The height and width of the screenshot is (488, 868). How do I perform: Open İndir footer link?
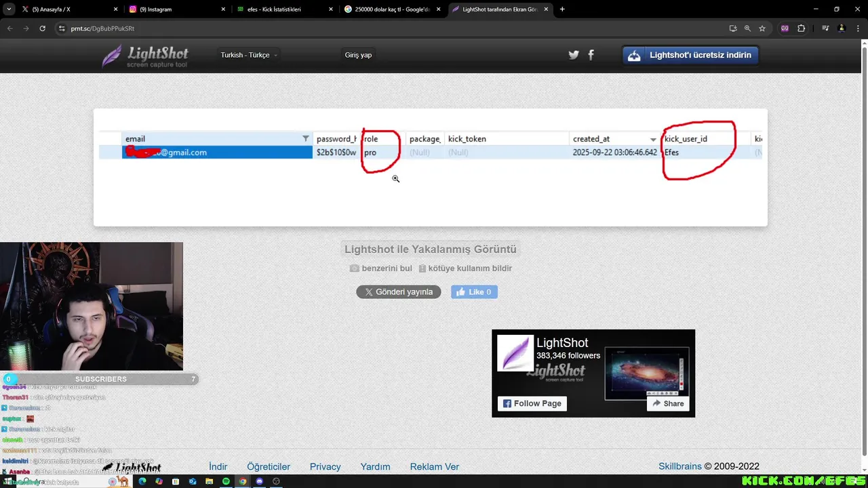218,466
